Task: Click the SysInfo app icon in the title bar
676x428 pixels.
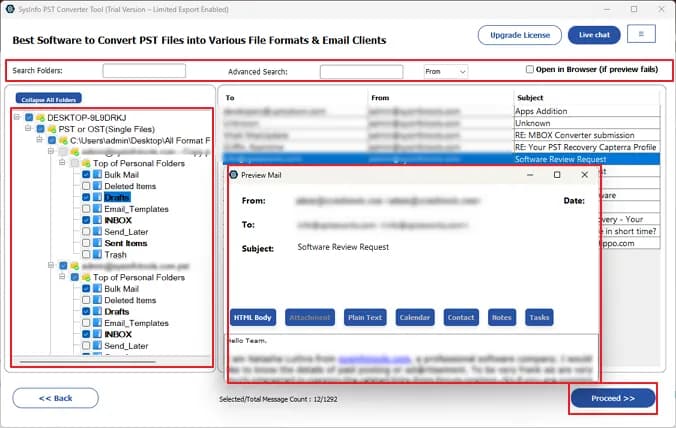Action: [x=10, y=9]
